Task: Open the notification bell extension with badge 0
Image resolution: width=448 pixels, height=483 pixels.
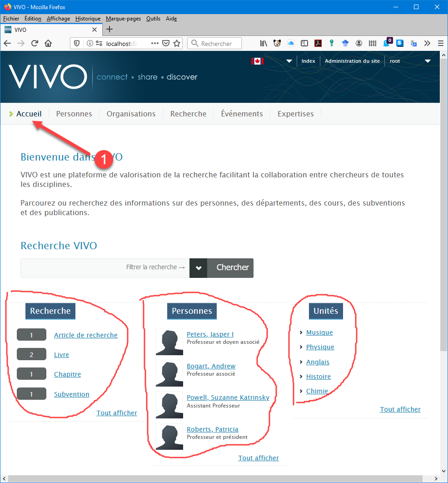Action: (387, 42)
